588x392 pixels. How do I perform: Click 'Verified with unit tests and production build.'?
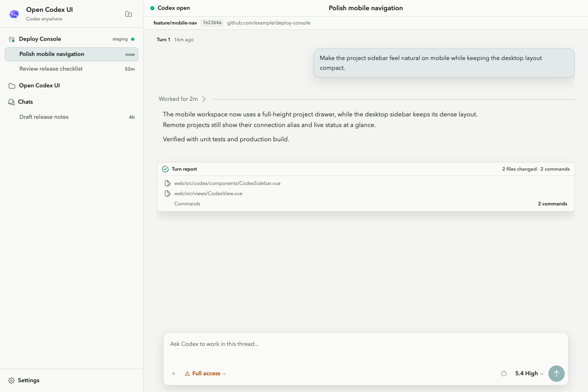[x=226, y=139]
